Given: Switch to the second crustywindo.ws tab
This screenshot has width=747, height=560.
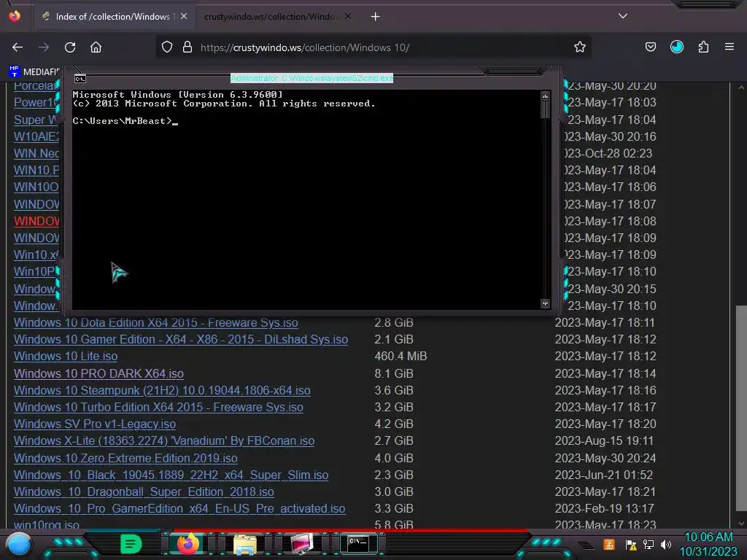Looking at the screenshot, I should click(x=269, y=16).
